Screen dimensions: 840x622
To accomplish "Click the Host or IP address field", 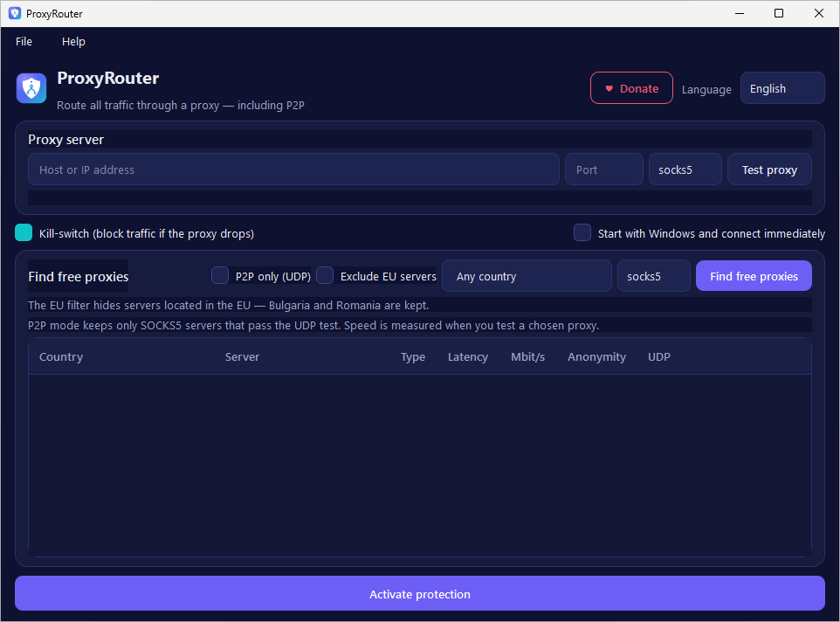I will [293, 169].
